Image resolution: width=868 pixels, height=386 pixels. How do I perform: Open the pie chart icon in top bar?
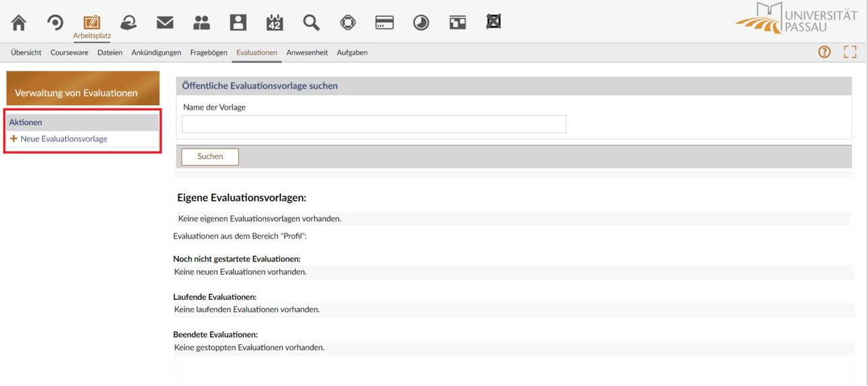tap(421, 23)
